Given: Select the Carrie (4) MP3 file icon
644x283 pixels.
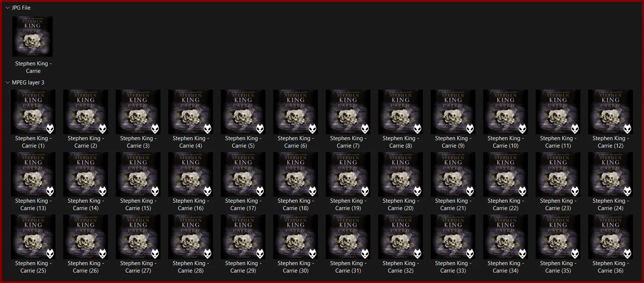Looking at the screenshot, I should [191, 112].
